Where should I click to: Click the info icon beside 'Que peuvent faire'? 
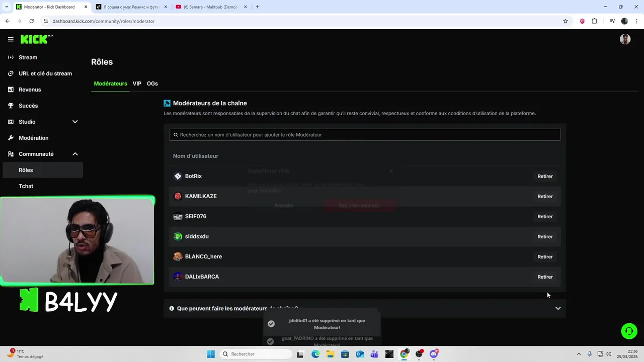[x=172, y=308]
